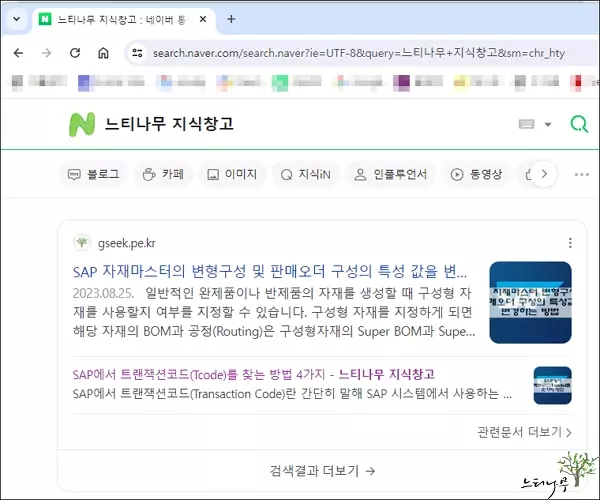Switch to the 이미지 tab
This screenshot has height=500, width=600.
232,174
